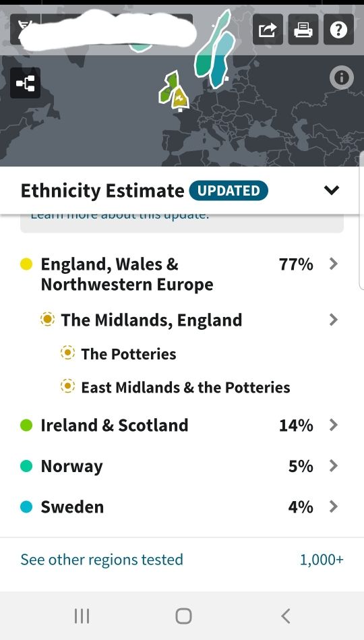The width and height of the screenshot is (364, 640).
Task: Select East Midlands & the Potteries community
Action: tap(185, 387)
